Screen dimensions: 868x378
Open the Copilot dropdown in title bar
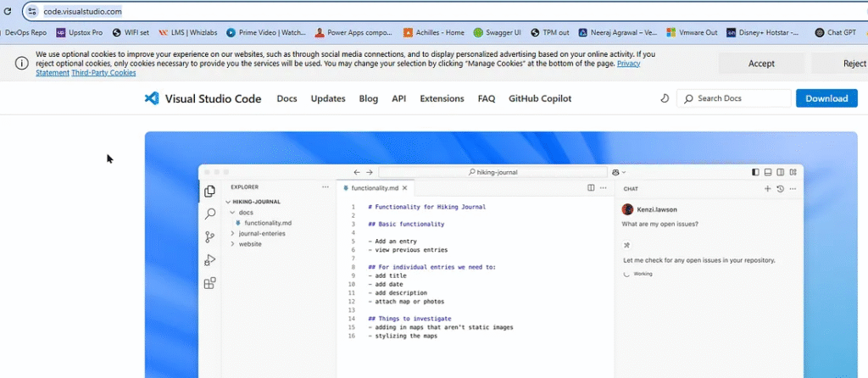pos(619,172)
